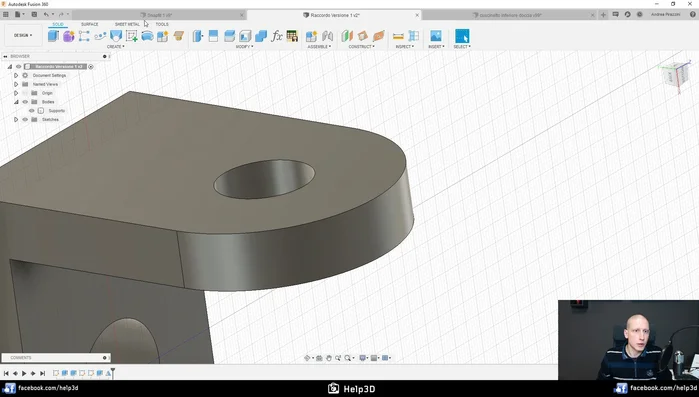This screenshot has height=397, width=699.
Task: Jump to timeline end
Action: (42, 373)
